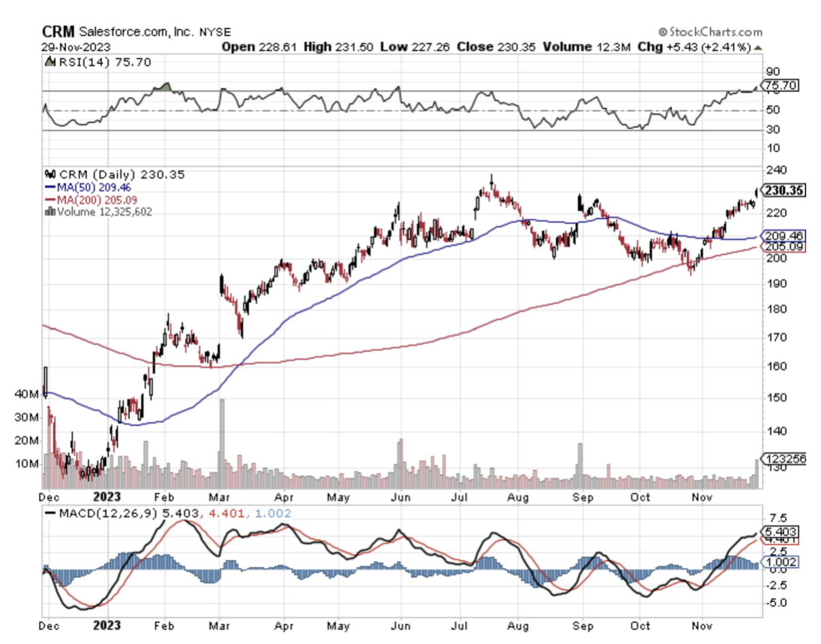The height and width of the screenshot is (644, 821).
Task: Click the green up arrow beside Chg
Action: click(x=758, y=48)
